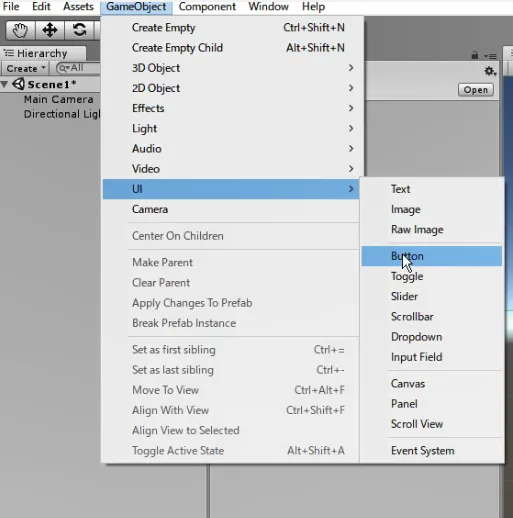Create a UI Image object
The image size is (513, 518).
coord(432,209)
